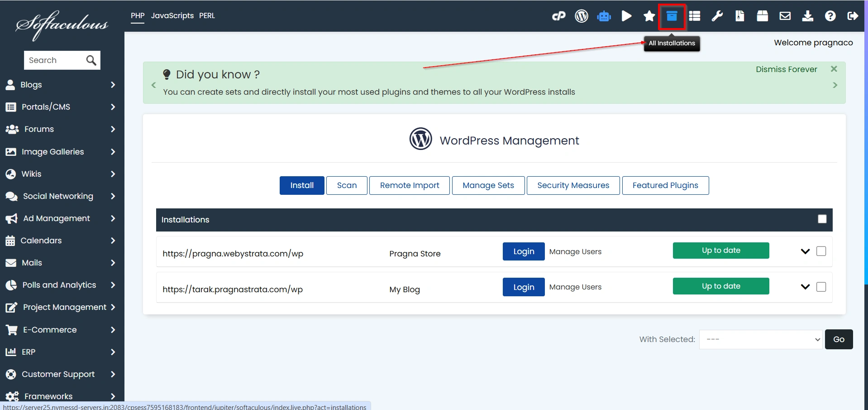Check the tarak.pragnastrata.com installation checkbox
868x410 pixels.
pos(821,287)
